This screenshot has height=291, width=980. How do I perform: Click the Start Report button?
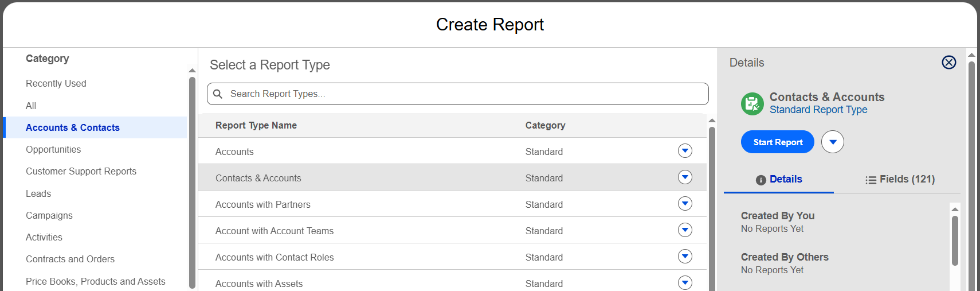(x=778, y=142)
